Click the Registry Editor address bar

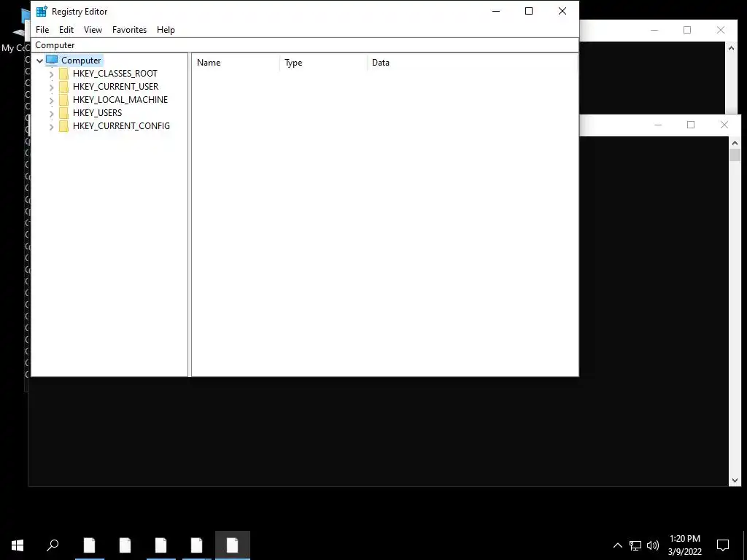(305, 45)
